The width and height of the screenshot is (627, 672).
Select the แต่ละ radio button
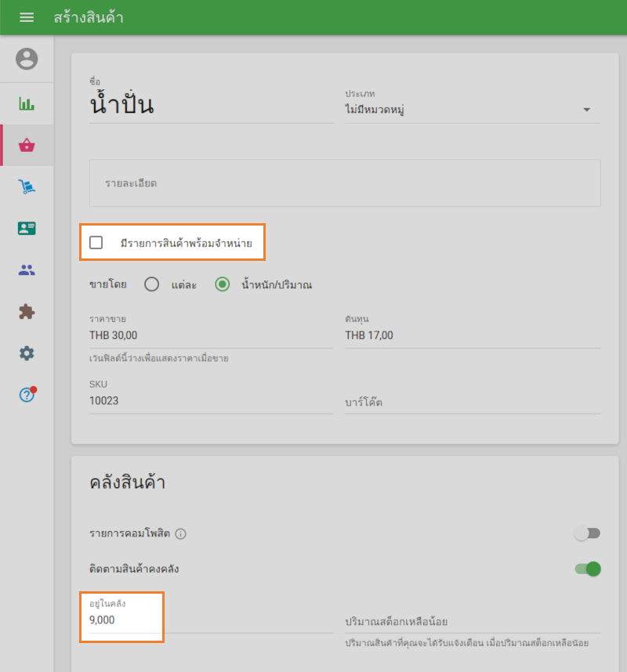pyautogui.click(x=152, y=284)
